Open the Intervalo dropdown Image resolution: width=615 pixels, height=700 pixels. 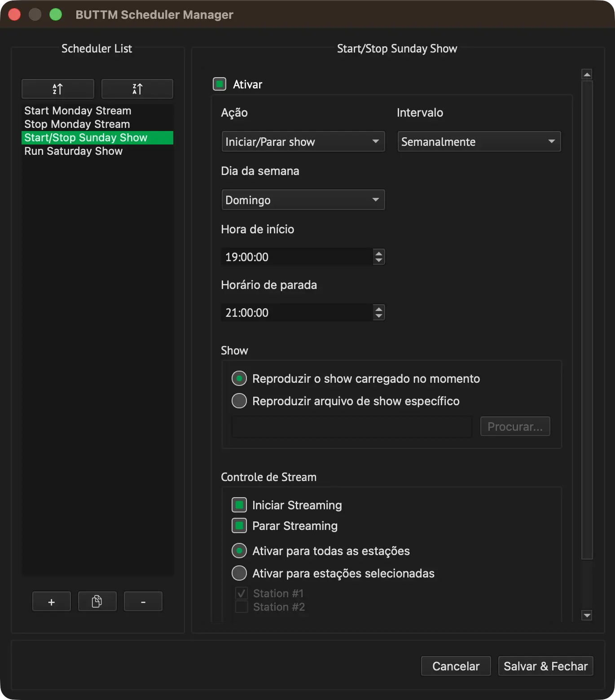coord(479,142)
